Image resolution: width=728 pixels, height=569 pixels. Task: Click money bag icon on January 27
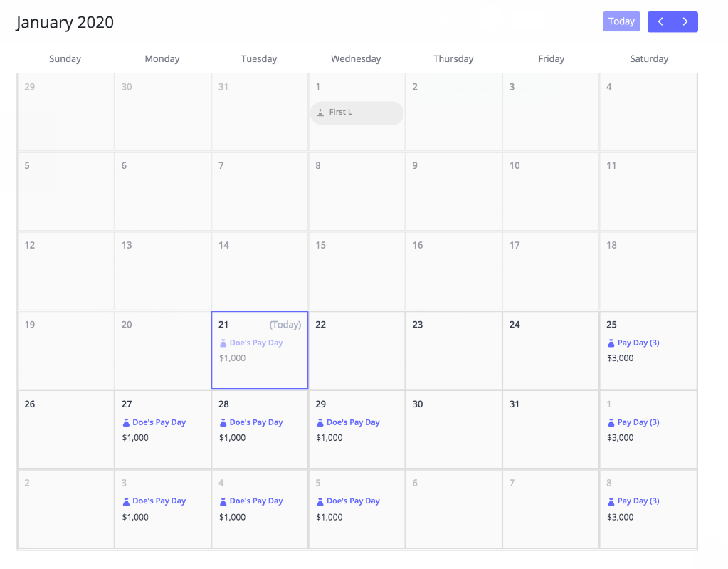126,423
